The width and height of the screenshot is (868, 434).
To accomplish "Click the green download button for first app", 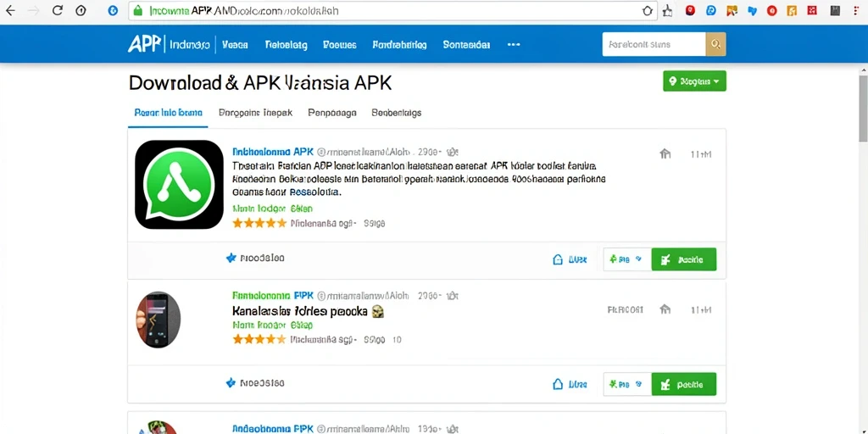I will click(x=684, y=259).
